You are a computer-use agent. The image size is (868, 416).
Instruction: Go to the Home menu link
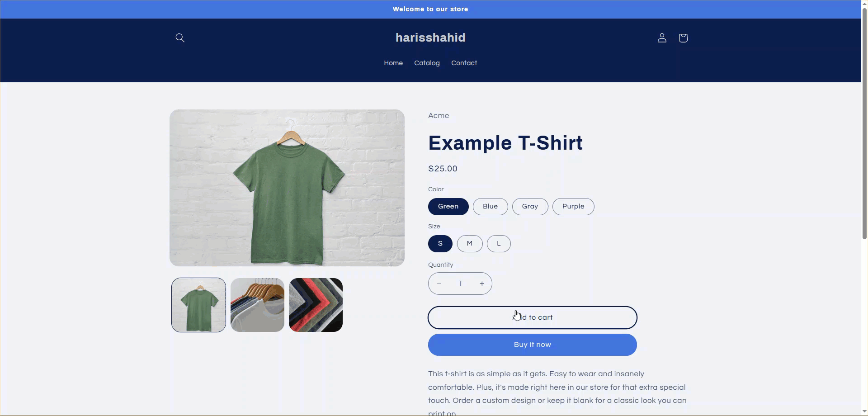point(393,63)
